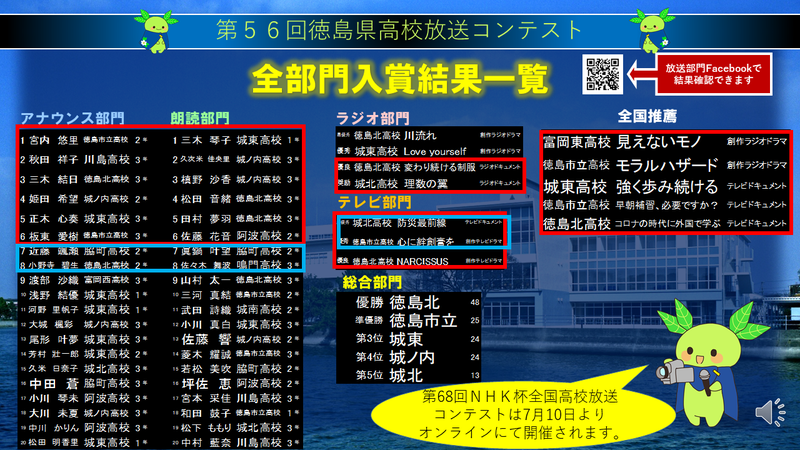Click the speaker audio icon
The height and width of the screenshot is (450, 800).
point(770,412)
